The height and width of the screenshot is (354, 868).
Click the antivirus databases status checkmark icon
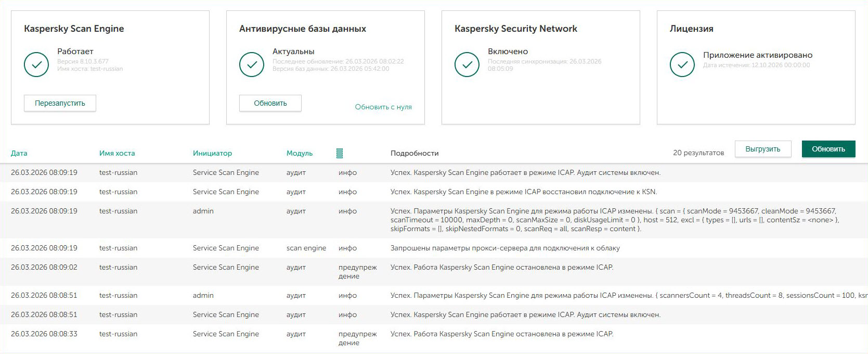pyautogui.click(x=252, y=65)
